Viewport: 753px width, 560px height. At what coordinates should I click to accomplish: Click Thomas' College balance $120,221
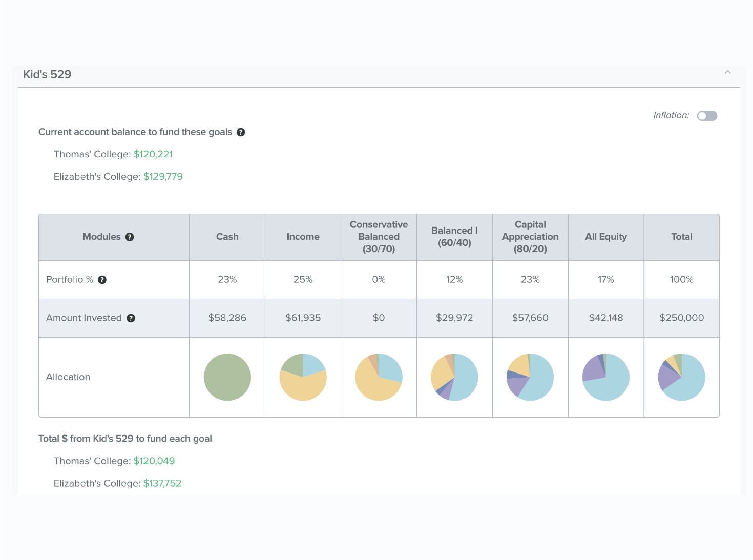point(153,154)
